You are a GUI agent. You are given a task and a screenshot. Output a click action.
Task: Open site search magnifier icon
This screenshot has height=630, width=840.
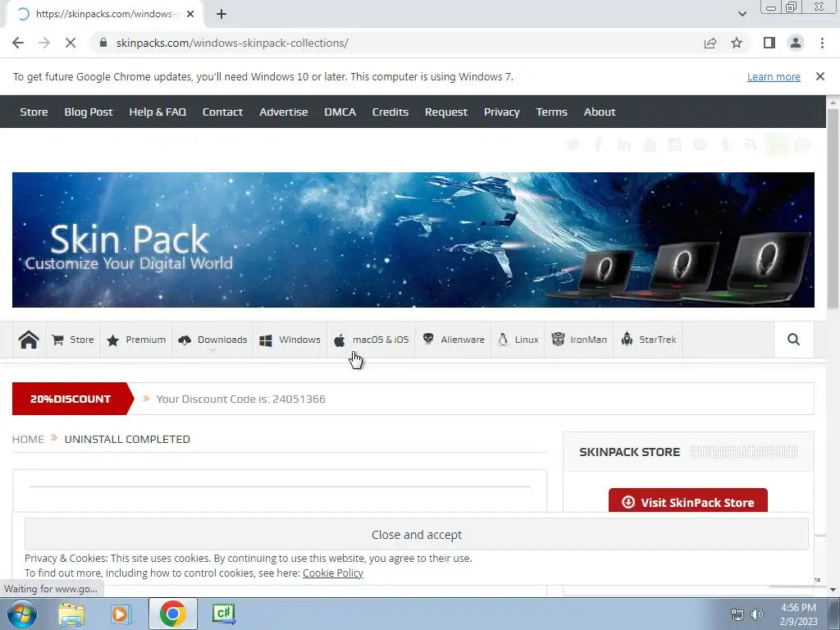pos(793,340)
